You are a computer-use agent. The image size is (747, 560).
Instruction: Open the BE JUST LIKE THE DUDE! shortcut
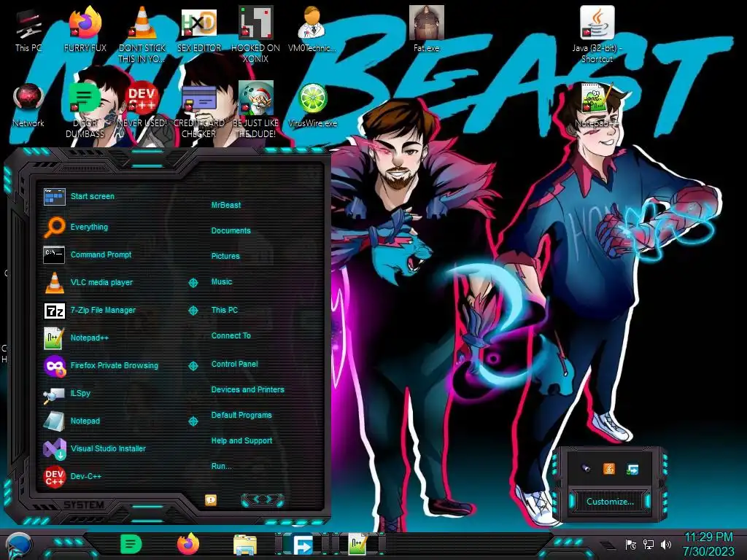[256, 111]
